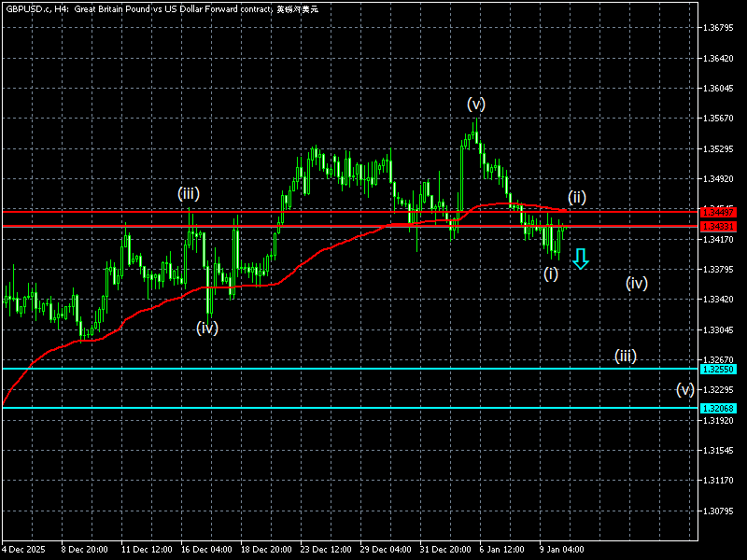Image resolution: width=747 pixels, height=560 pixels.
Task: Click the (iv) wave label under the December low
Action: pyautogui.click(x=207, y=328)
